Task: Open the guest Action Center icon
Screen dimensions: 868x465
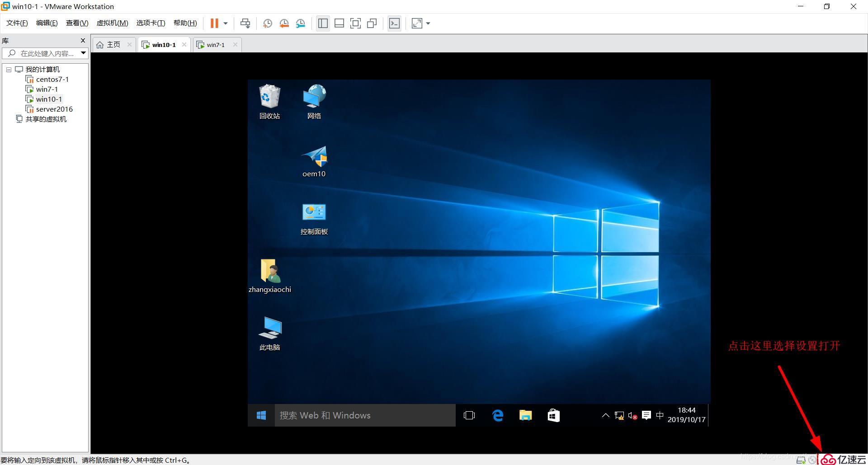Action: pos(646,415)
